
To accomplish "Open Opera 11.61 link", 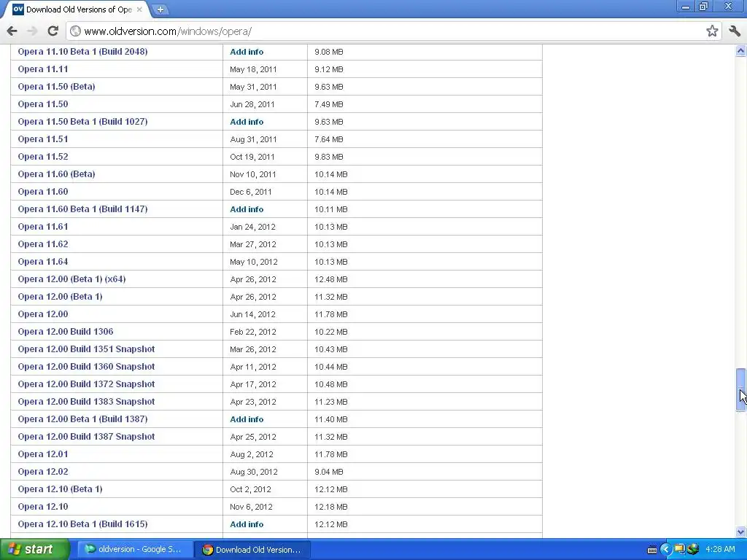I will [43, 227].
